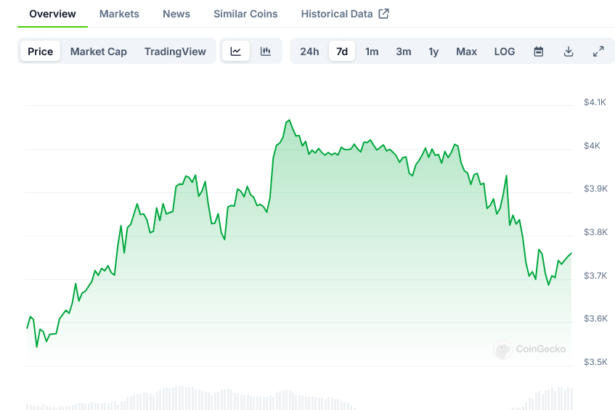Switch chart to TradingView mode
Viewport: 615px width, 410px height.
pyautogui.click(x=175, y=51)
